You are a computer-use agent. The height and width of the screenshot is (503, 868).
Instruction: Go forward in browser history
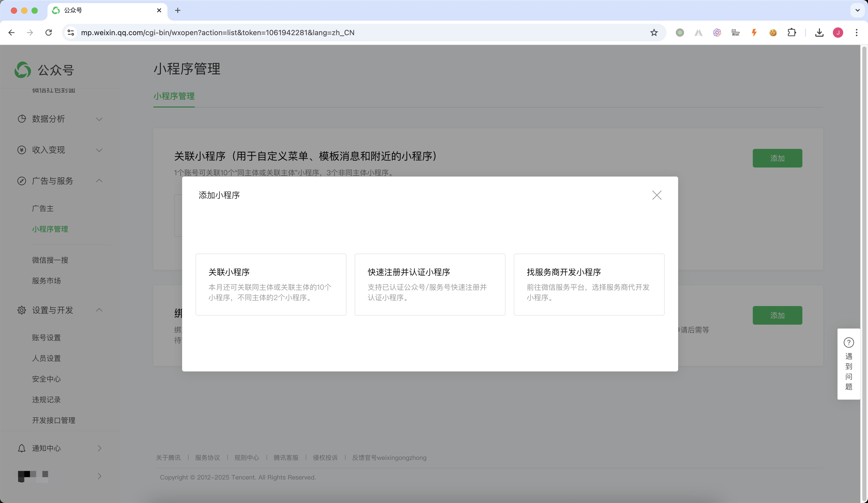click(x=30, y=32)
